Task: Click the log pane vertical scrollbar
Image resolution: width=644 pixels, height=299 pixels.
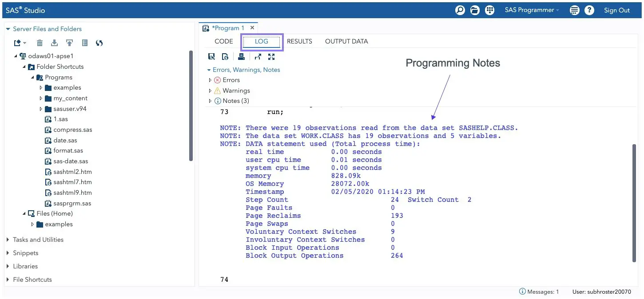Action: pos(634,203)
